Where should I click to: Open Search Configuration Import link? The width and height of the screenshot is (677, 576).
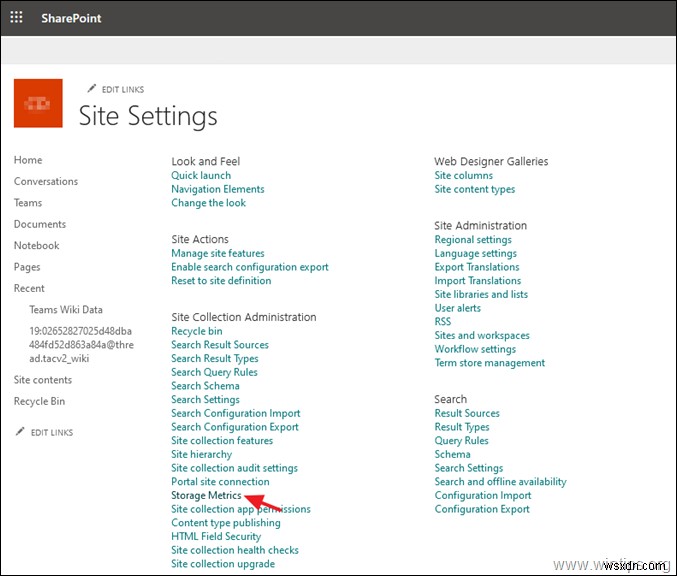236,414
